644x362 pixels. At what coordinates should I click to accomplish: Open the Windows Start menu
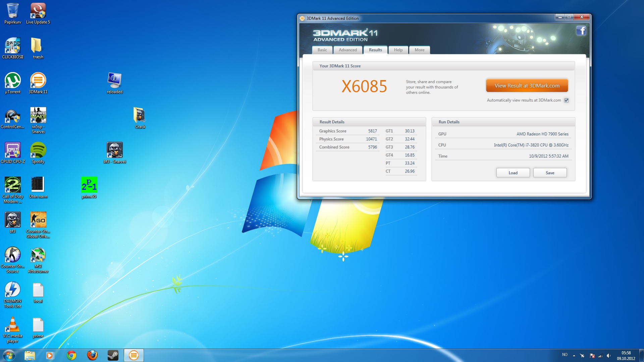tap(9, 355)
